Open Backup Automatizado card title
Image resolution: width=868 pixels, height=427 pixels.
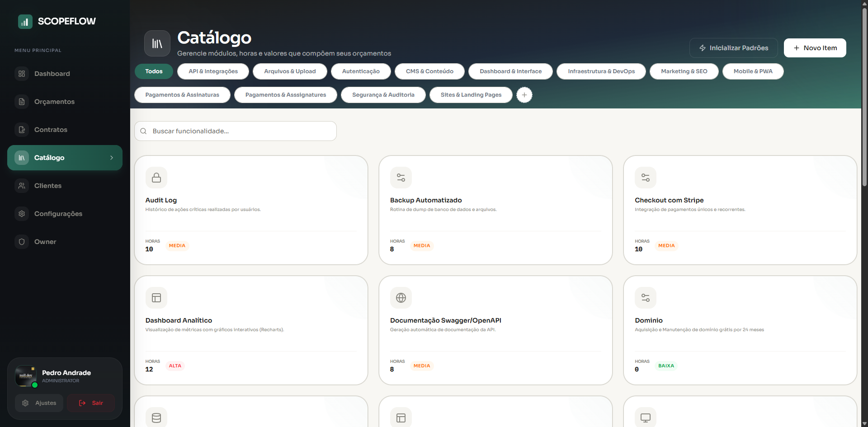tap(426, 200)
